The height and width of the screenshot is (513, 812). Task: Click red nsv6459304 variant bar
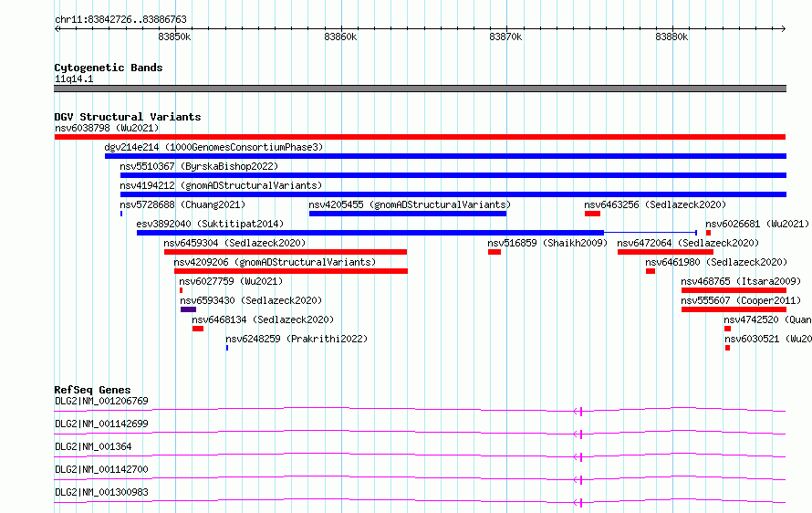click(286, 252)
